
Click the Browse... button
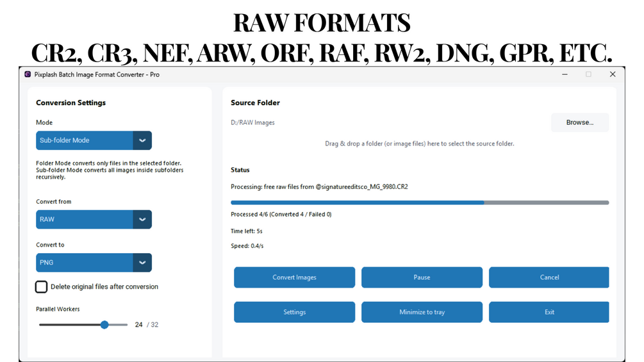(x=580, y=122)
